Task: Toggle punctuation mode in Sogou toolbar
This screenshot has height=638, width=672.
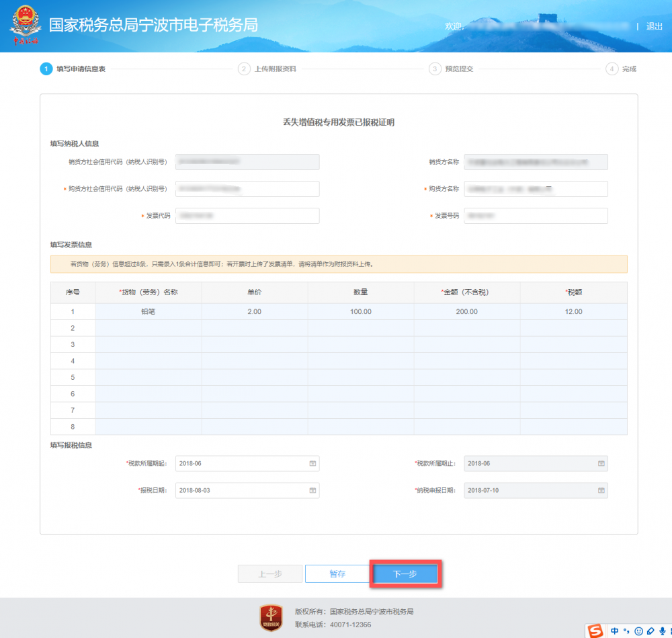Action: click(x=626, y=631)
